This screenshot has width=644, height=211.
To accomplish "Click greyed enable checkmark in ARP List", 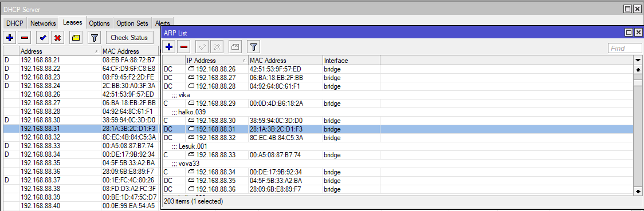I will coord(202,47).
